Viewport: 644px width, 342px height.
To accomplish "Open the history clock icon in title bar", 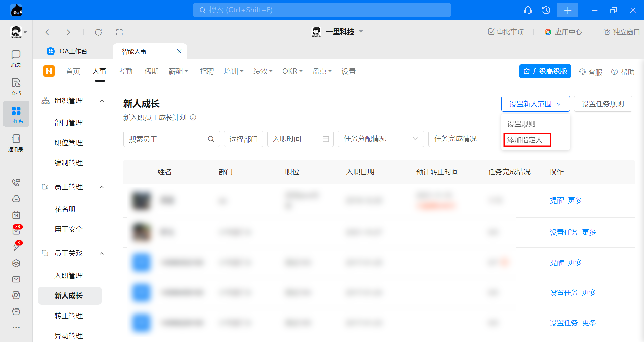I will click(x=546, y=10).
